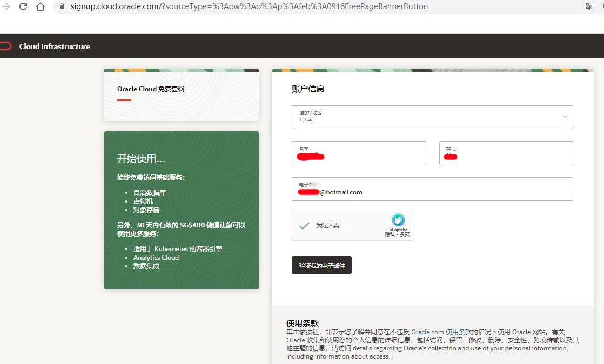Click the Cloud Infrastructure header title

[55, 46]
